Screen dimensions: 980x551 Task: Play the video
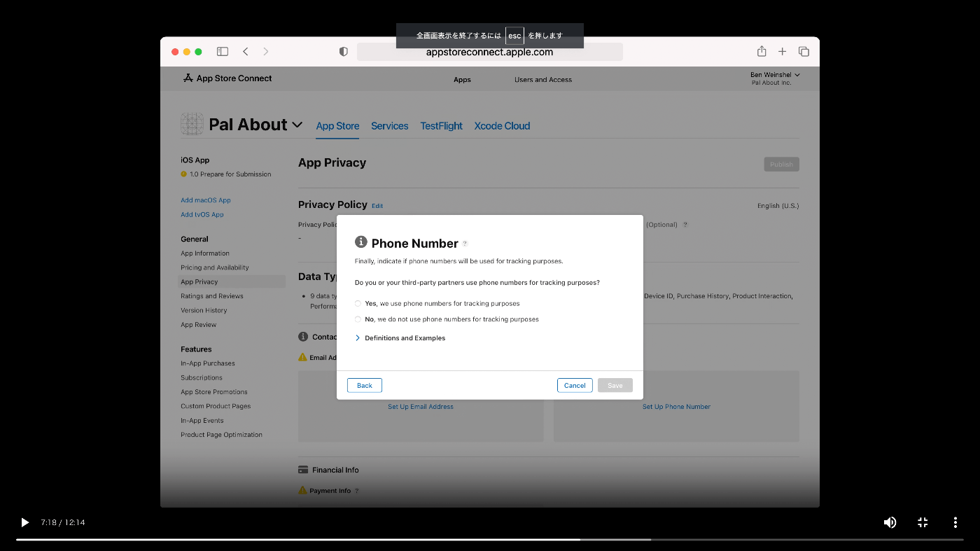click(24, 522)
